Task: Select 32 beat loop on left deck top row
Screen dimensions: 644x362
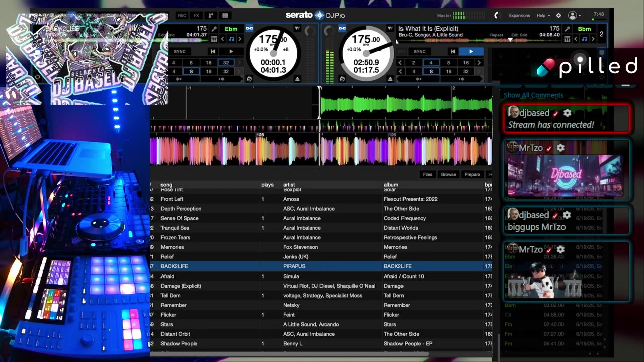Action: point(226,63)
